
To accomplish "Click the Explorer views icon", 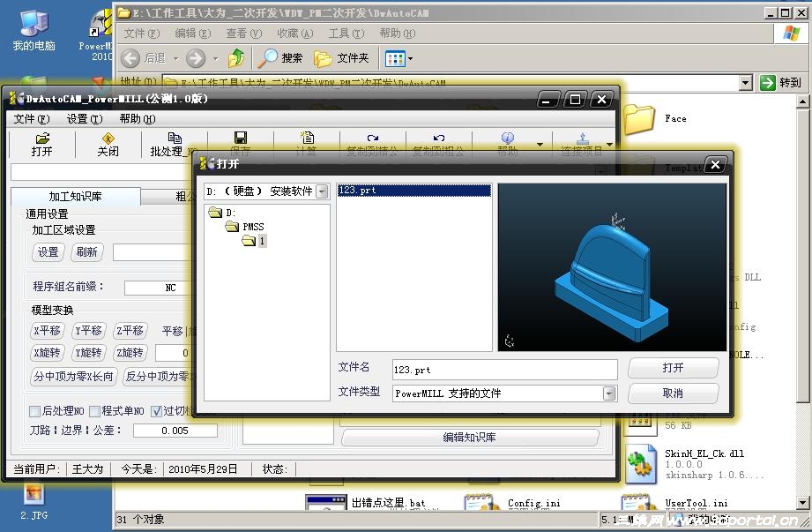I will click(395, 58).
